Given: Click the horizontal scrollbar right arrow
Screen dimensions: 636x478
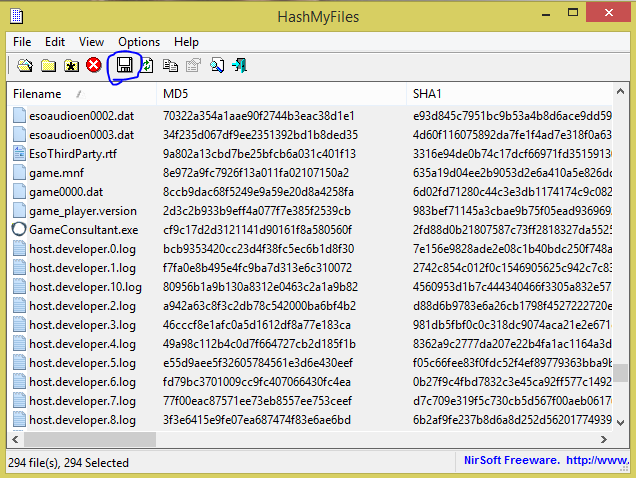Looking at the screenshot, I should [x=604, y=439].
